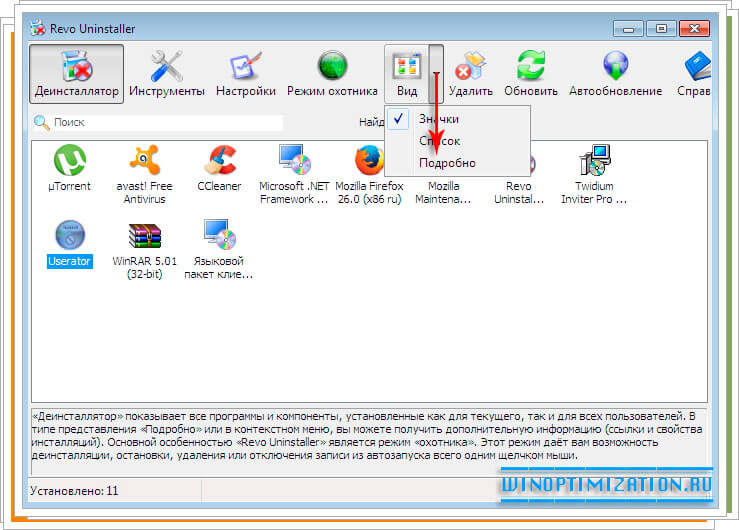Open Инструменты tools section
This screenshot has width=739, height=530.
point(167,74)
